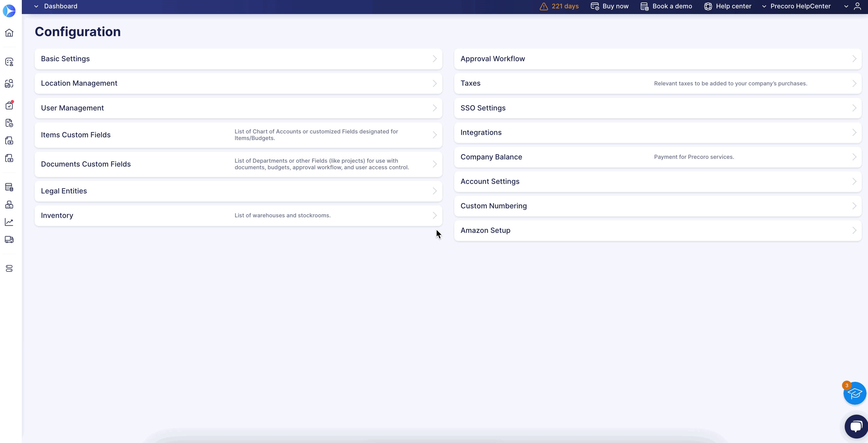Open Company Balance
The image size is (868, 443).
[658, 157]
